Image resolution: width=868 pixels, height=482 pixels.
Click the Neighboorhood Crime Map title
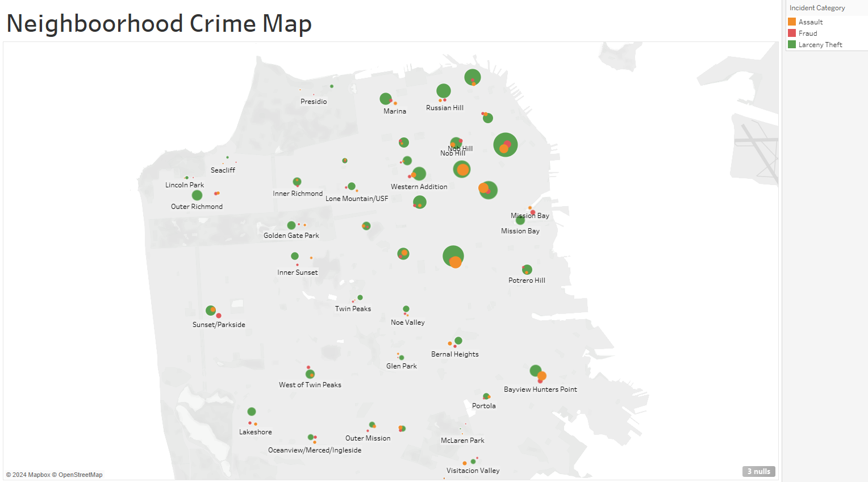(x=159, y=23)
